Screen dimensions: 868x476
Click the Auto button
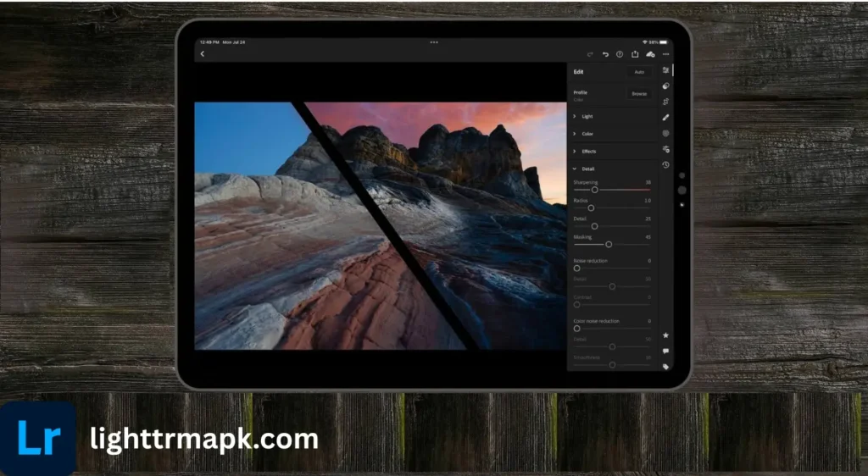pyautogui.click(x=639, y=72)
